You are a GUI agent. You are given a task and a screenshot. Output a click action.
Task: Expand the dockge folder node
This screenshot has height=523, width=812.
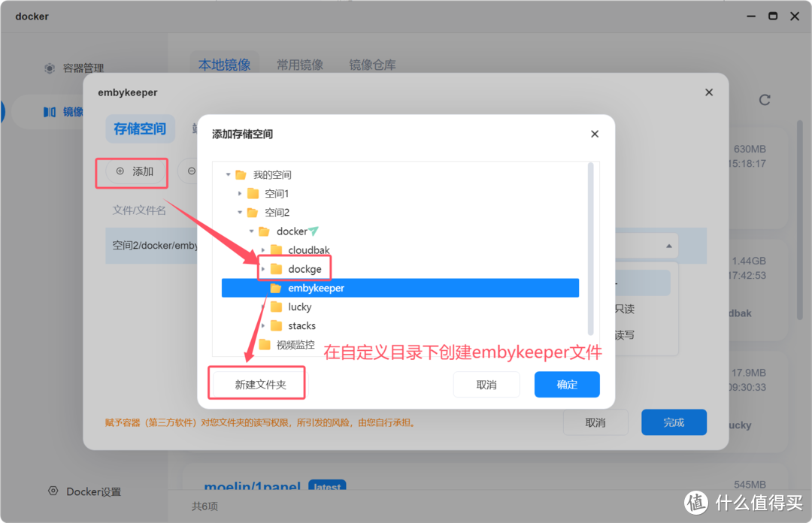pyautogui.click(x=265, y=268)
